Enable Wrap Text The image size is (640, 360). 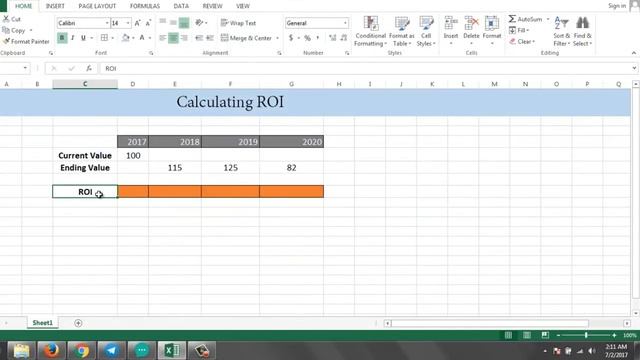(x=238, y=23)
